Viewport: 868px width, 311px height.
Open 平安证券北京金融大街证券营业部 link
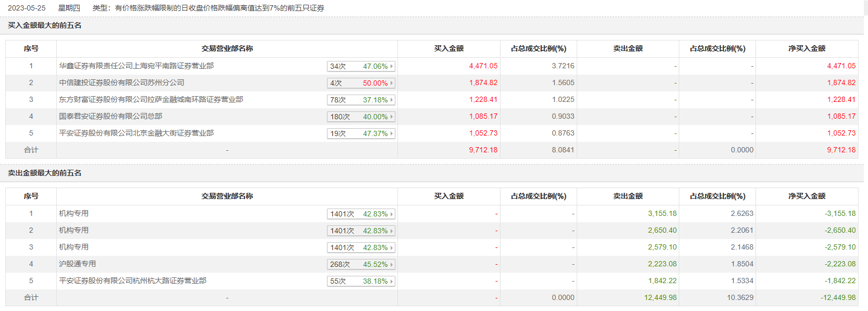[x=136, y=133]
